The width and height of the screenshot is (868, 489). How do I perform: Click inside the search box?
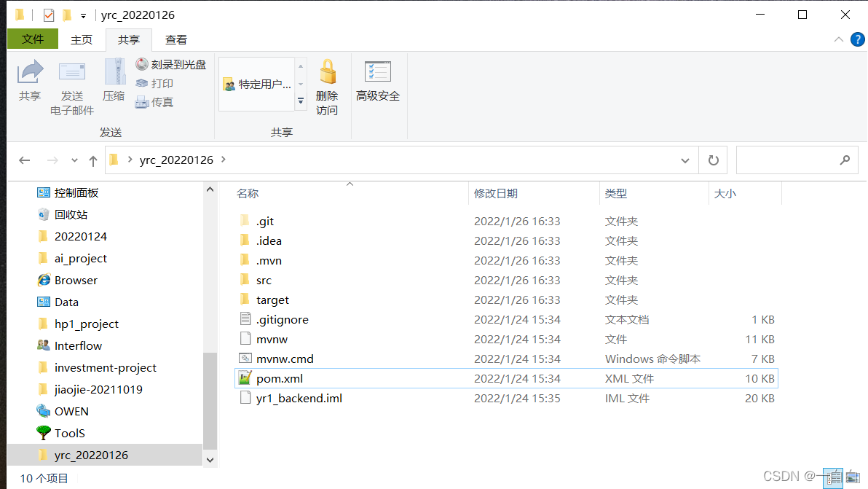click(794, 160)
